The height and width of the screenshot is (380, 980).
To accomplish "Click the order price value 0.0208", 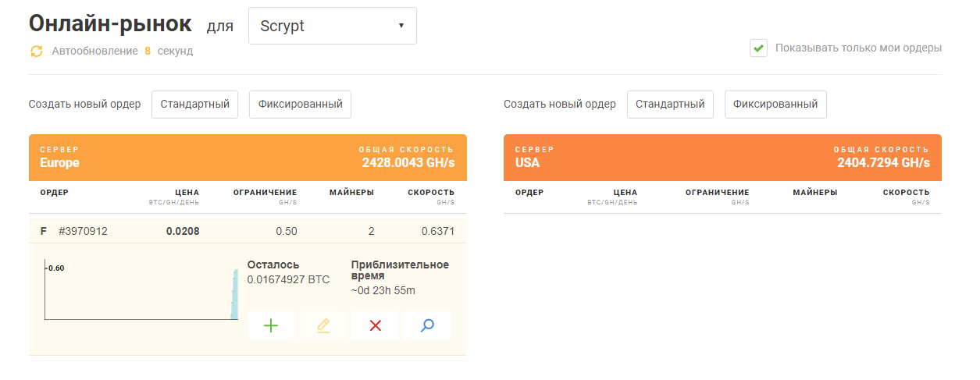I will pos(183,231).
